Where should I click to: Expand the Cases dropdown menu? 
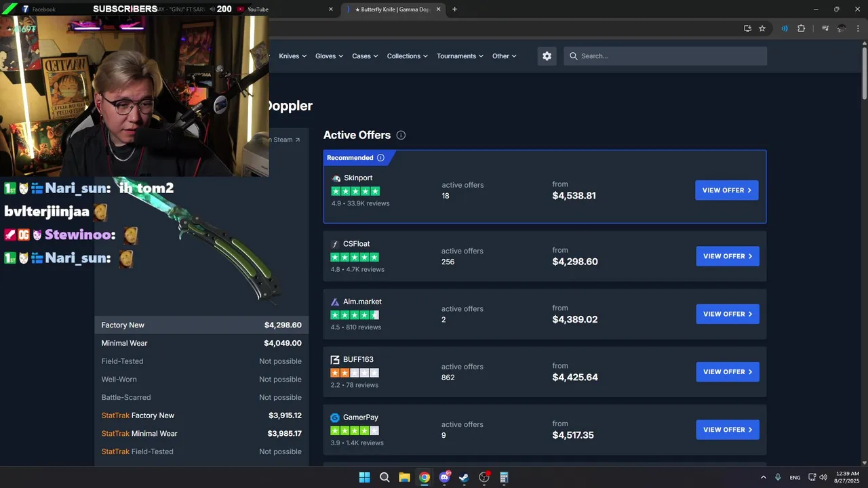[x=366, y=56]
